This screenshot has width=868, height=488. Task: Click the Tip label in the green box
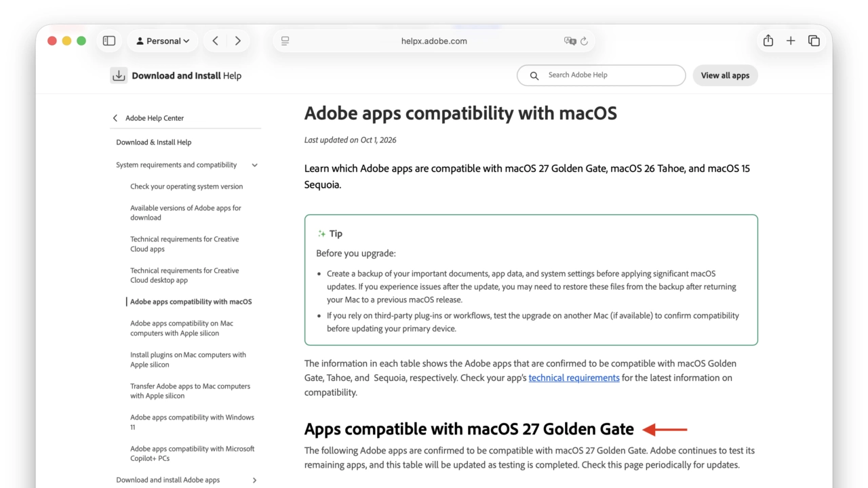point(336,233)
